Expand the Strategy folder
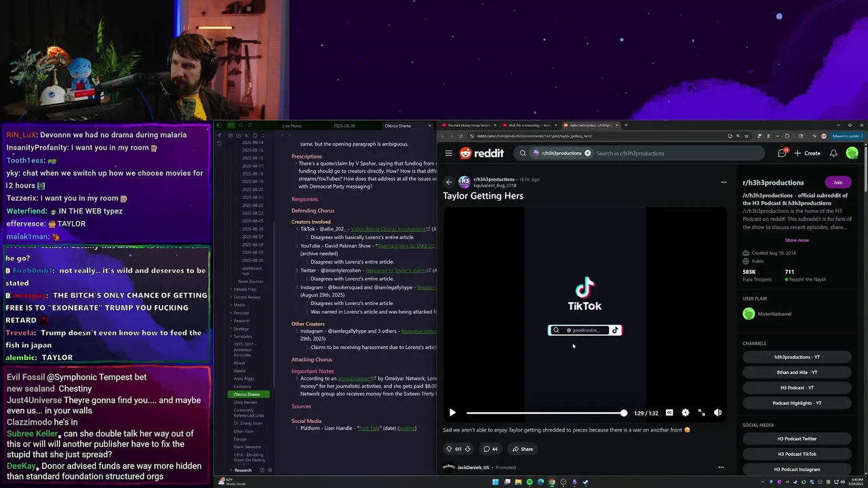 pyautogui.click(x=241, y=329)
